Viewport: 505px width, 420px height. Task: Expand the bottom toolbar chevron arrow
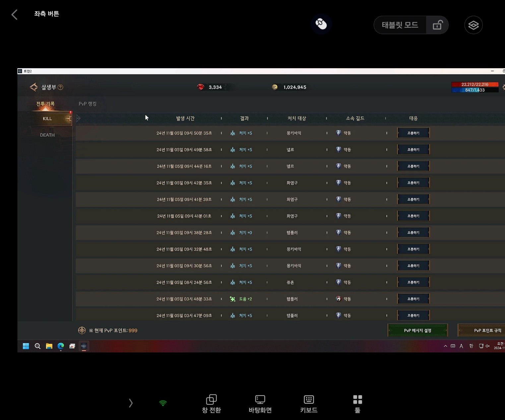click(131, 403)
